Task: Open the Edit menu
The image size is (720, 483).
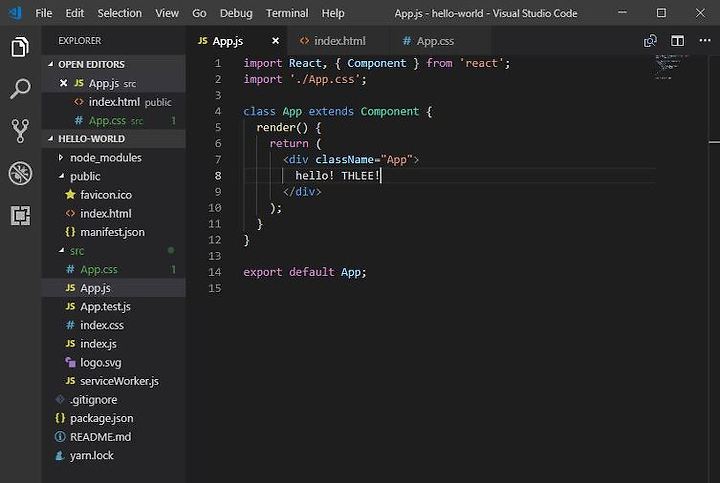Action: coord(74,13)
